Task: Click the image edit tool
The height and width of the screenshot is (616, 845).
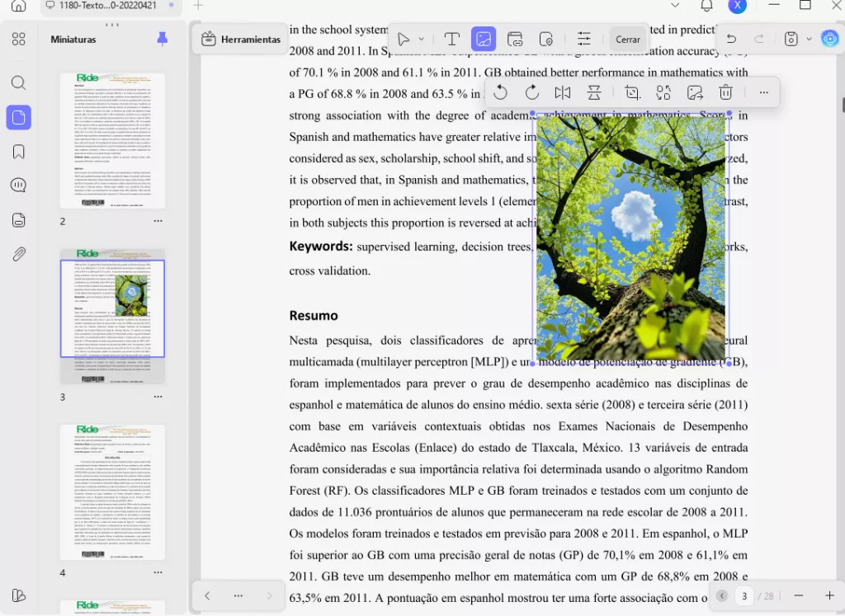Action: coord(484,39)
